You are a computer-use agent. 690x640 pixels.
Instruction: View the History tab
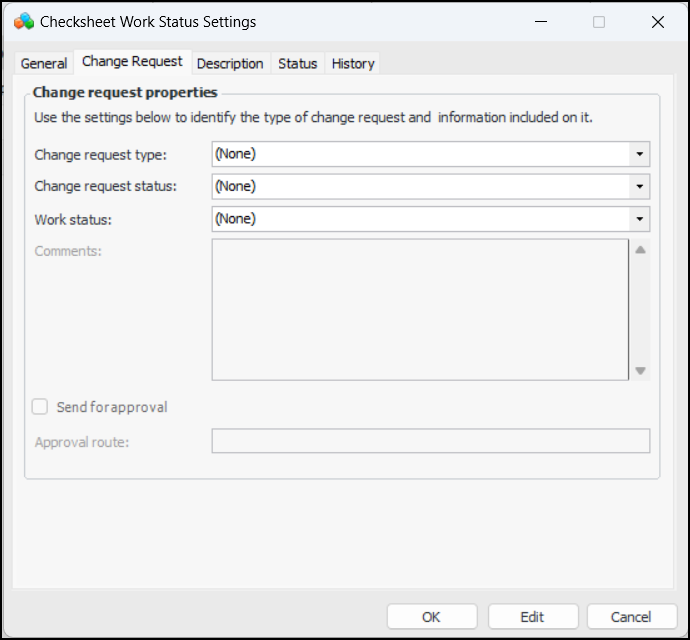point(352,63)
